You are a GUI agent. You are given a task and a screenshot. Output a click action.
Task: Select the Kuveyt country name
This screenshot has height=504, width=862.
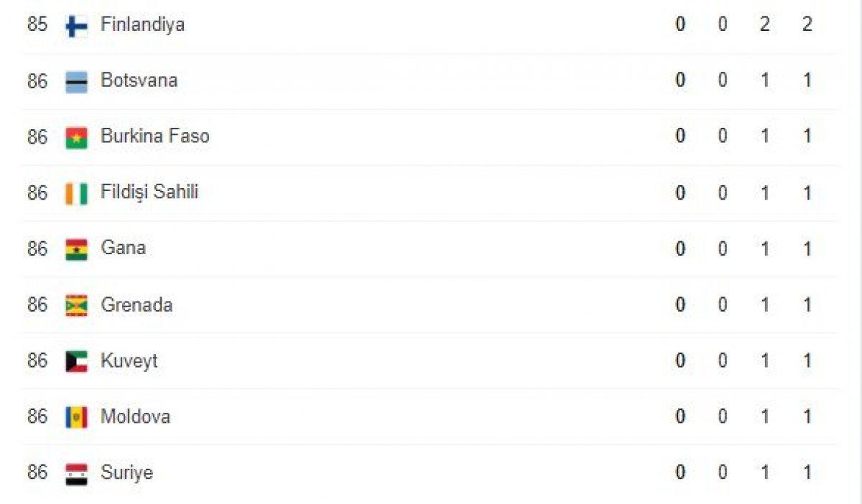point(129,360)
